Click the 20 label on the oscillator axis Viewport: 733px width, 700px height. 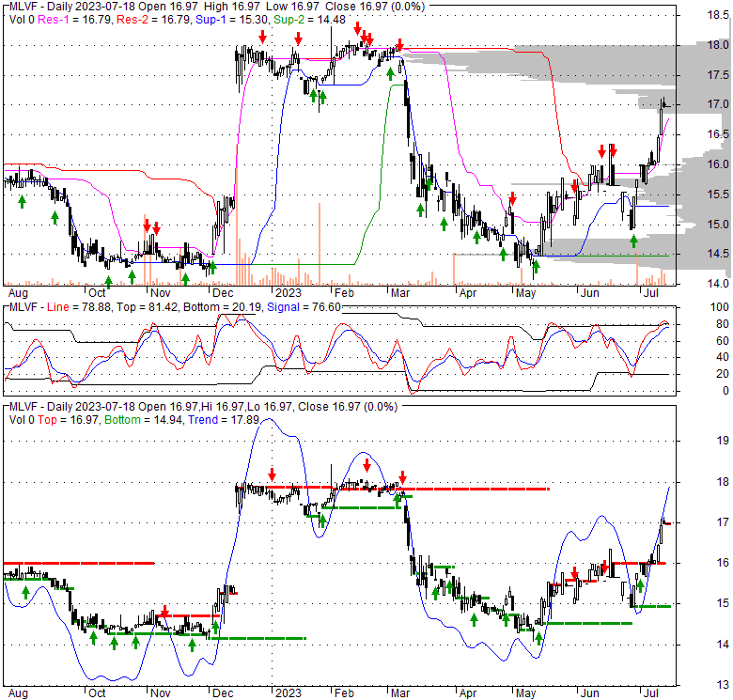pos(723,374)
